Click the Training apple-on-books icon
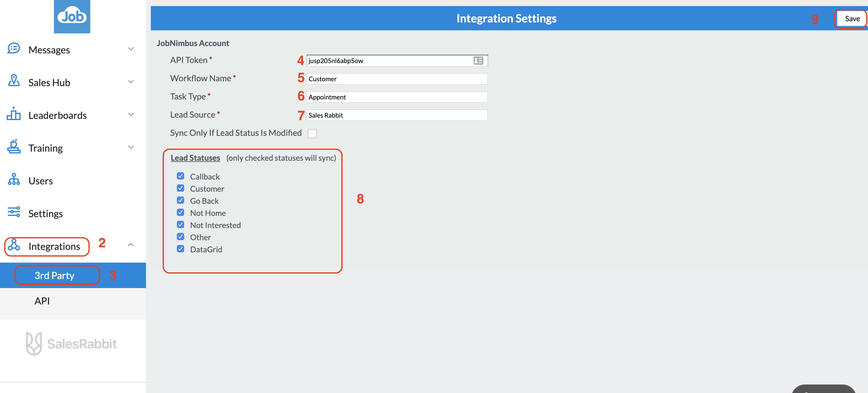868x393 pixels. click(x=14, y=146)
